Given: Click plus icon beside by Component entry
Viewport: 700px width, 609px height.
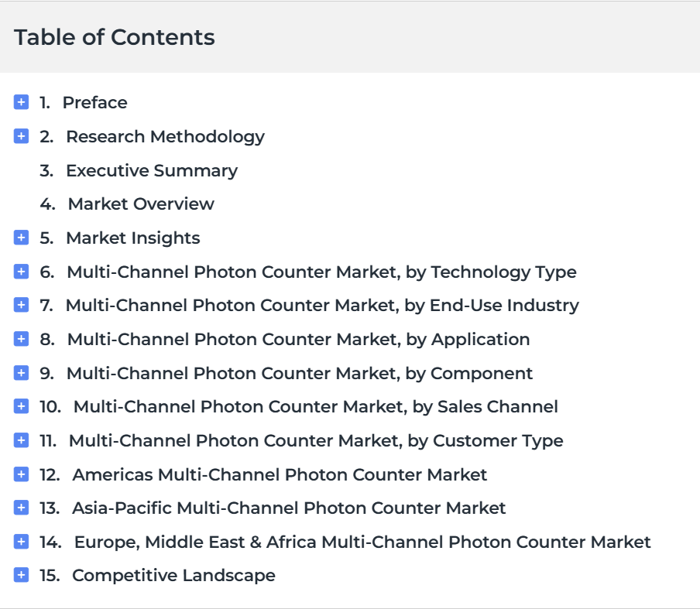Looking at the screenshot, I should tap(21, 372).
